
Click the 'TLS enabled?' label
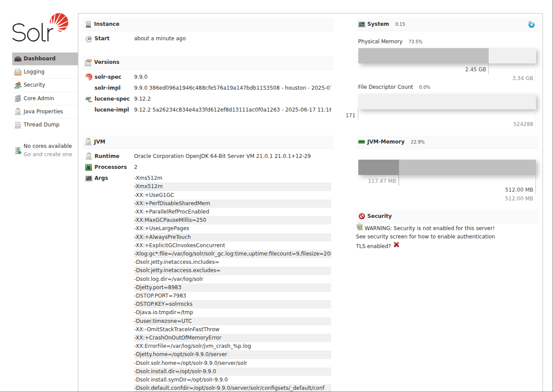click(373, 246)
